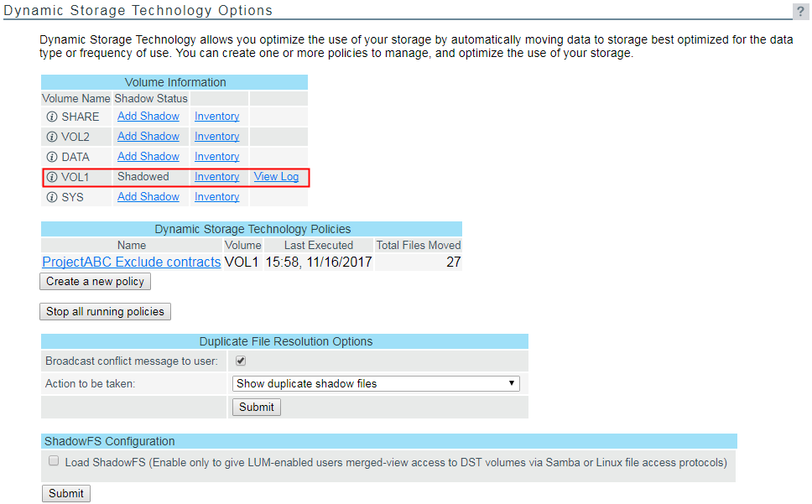Click the info icon next to VOL1
Viewport: 812px width, 504px height.
52,177
